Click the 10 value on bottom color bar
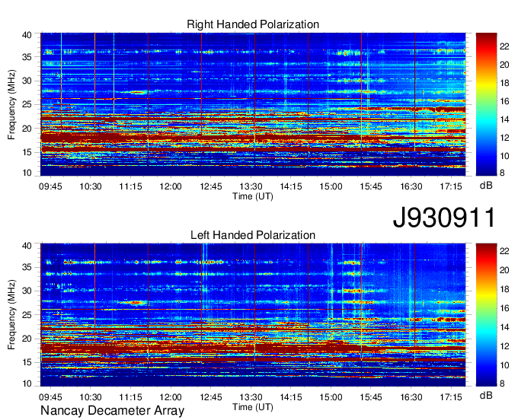 point(504,365)
